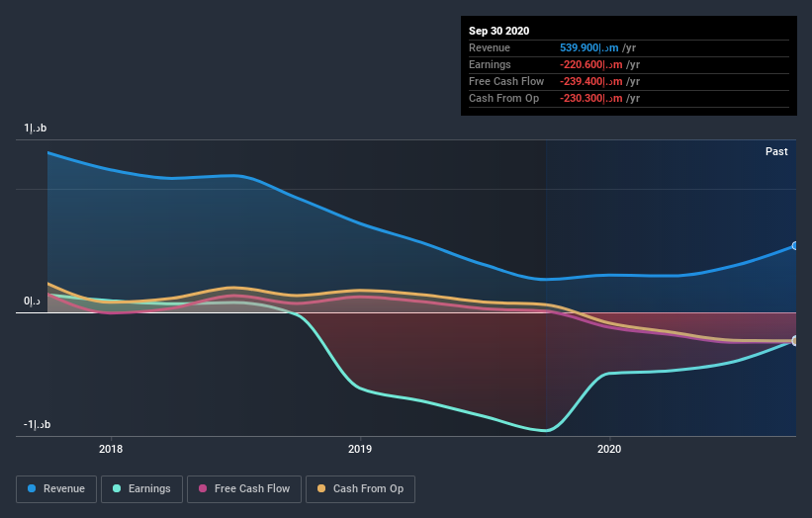Click the 2018 x-axis label
812x518 pixels.
pos(111,449)
